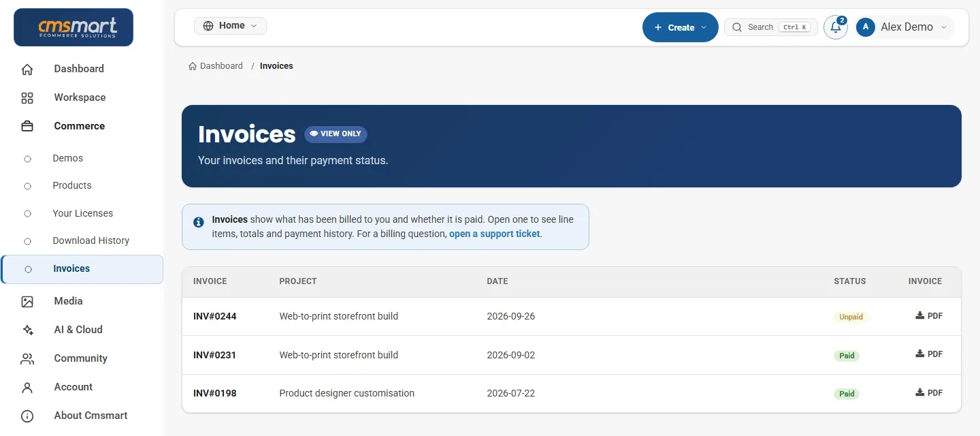Click the Media image icon
The width and height of the screenshot is (980, 436).
click(x=27, y=301)
